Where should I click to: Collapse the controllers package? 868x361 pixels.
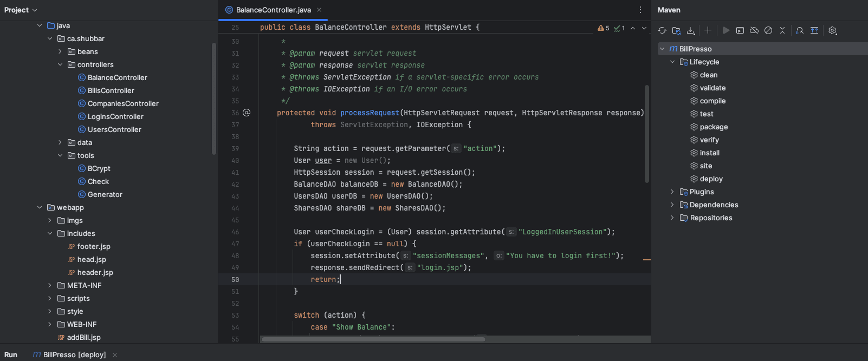pos(60,64)
